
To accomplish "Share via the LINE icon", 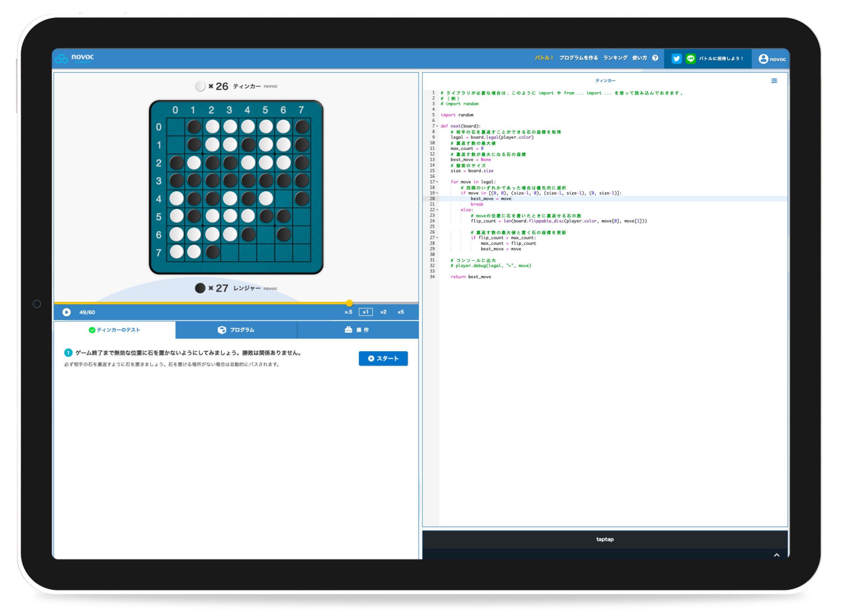I will click(691, 58).
